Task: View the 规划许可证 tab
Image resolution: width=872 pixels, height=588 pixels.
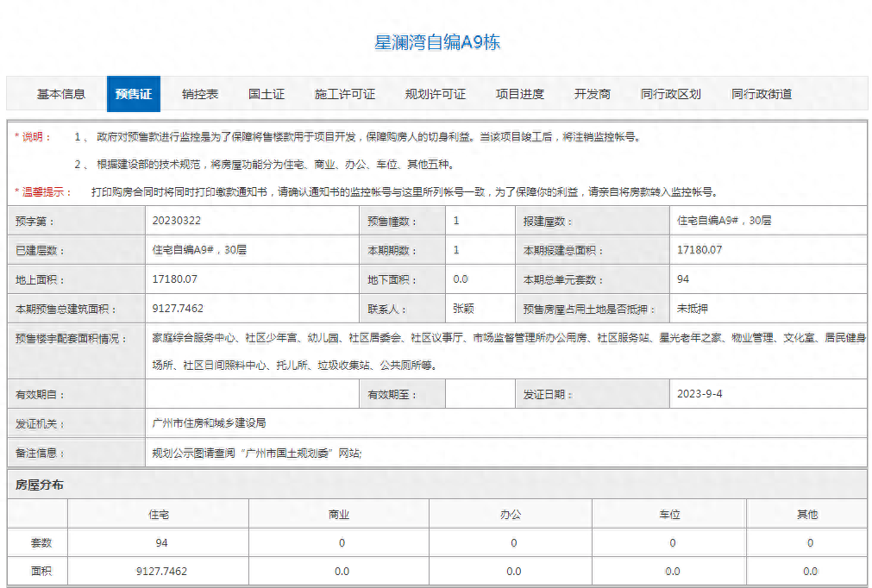Action: coord(436,94)
